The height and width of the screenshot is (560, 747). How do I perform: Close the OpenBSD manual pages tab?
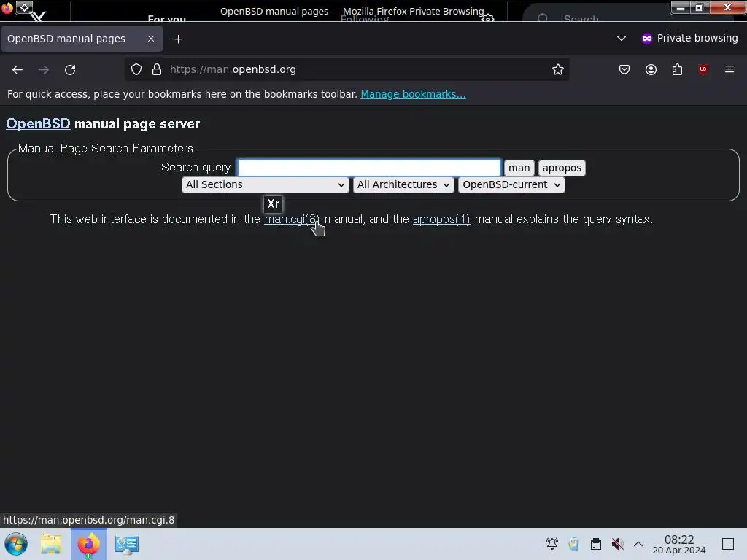(x=151, y=39)
